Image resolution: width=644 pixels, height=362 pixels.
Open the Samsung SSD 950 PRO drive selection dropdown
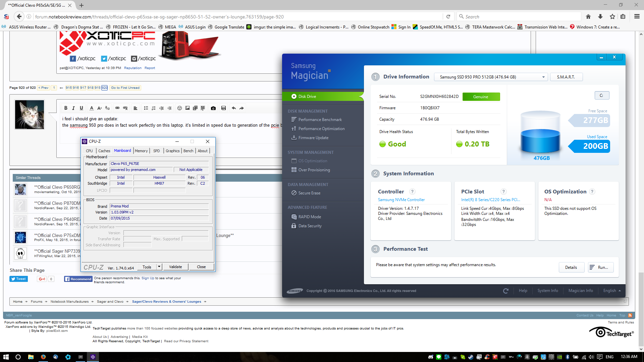tap(491, 77)
